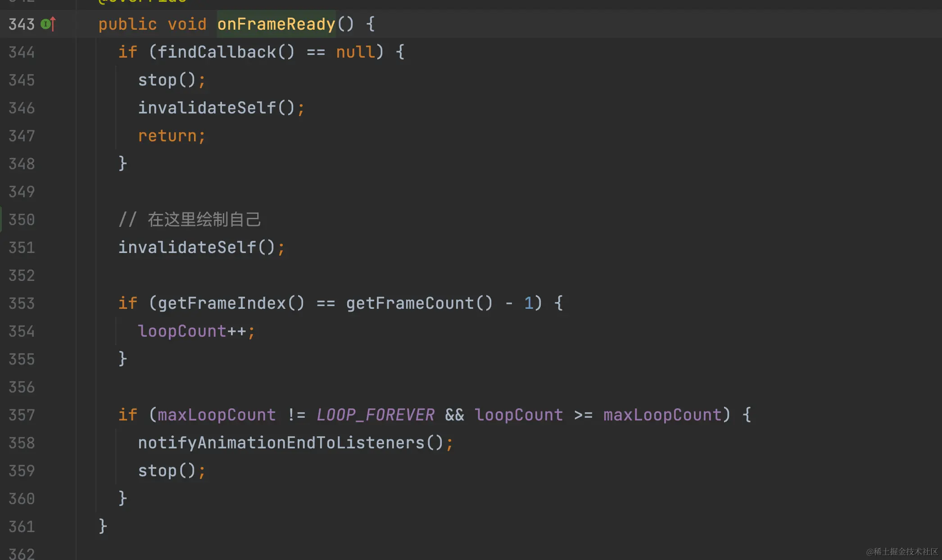The width and height of the screenshot is (942, 560).
Task: Click line number 357 in the gutter
Action: pyautogui.click(x=22, y=415)
